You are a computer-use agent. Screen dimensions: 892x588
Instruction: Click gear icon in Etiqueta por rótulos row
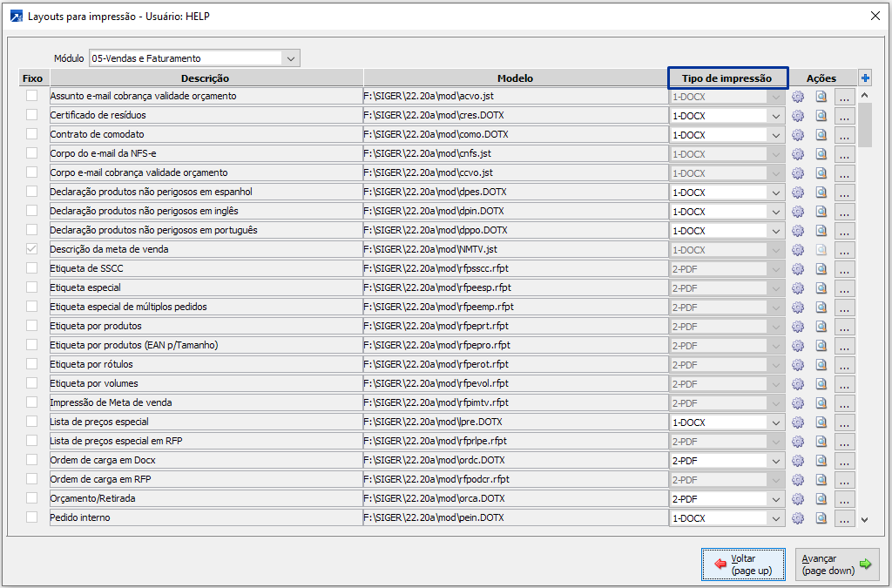(x=798, y=364)
